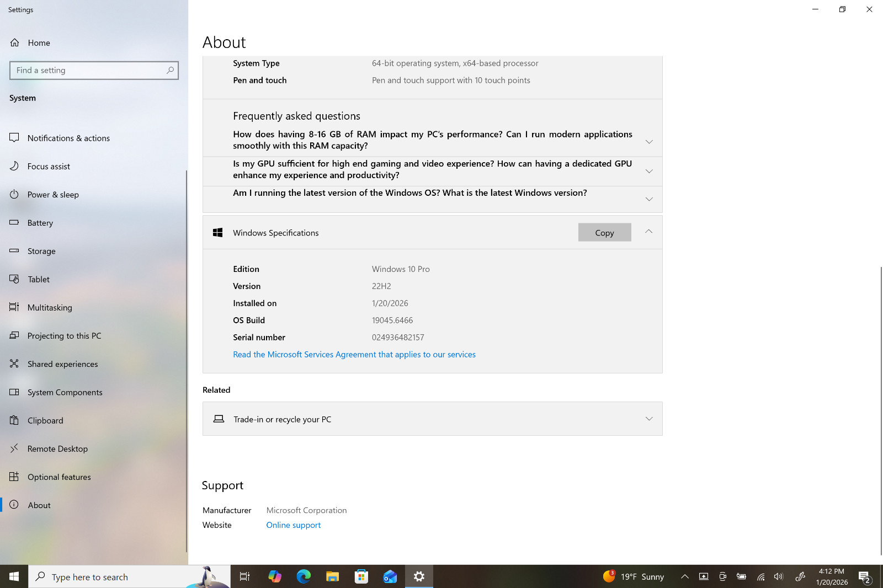Viewport: 883px width, 588px height.
Task: Click the Optional features icon
Action: tap(14, 477)
